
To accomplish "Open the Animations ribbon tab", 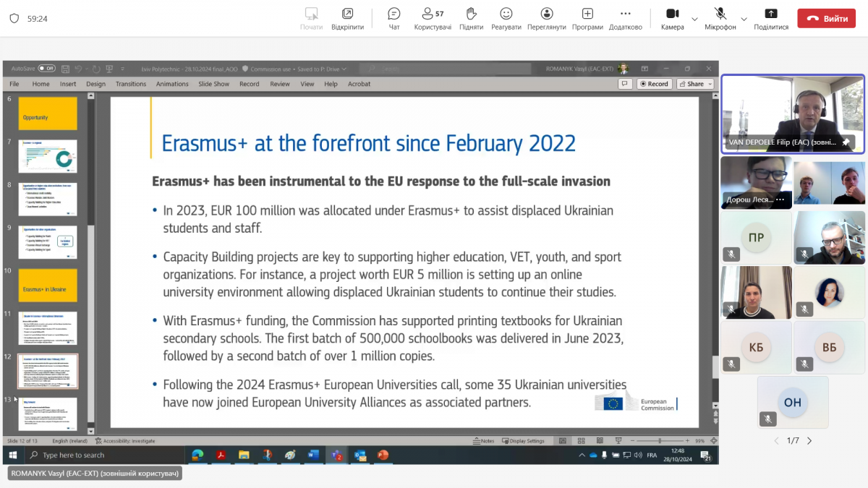I will [x=172, y=84].
